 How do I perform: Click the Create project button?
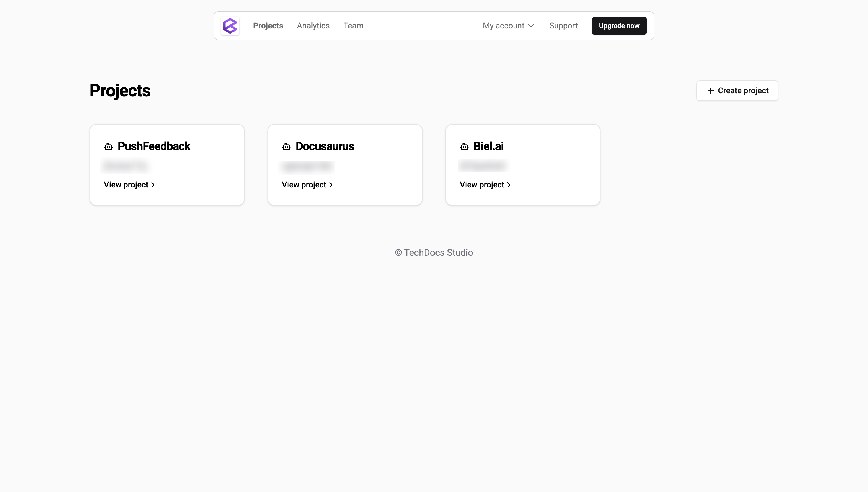click(737, 90)
